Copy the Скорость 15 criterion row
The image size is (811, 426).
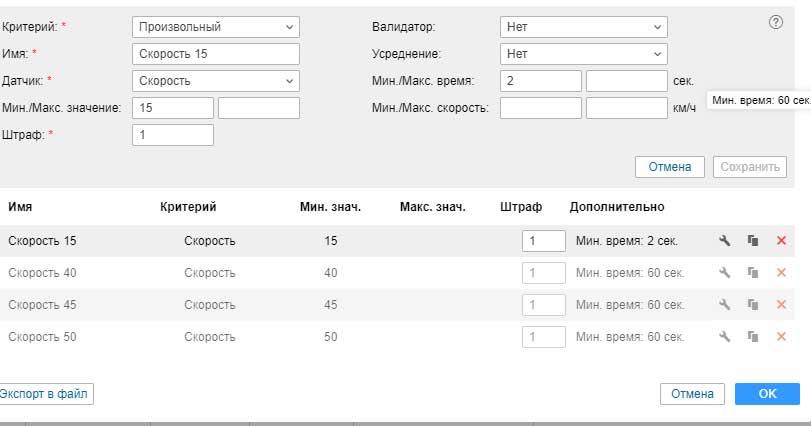point(753,241)
